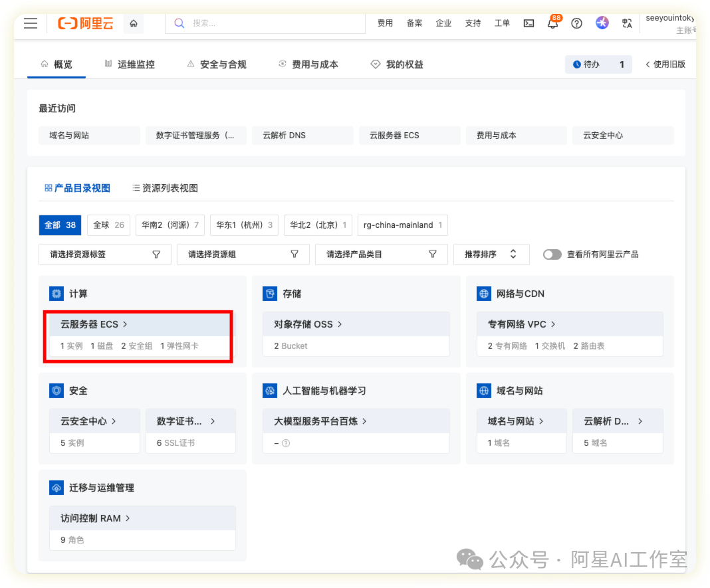The height and width of the screenshot is (588, 710).
Task: Click the 计算 category icon
Action: pos(56,294)
